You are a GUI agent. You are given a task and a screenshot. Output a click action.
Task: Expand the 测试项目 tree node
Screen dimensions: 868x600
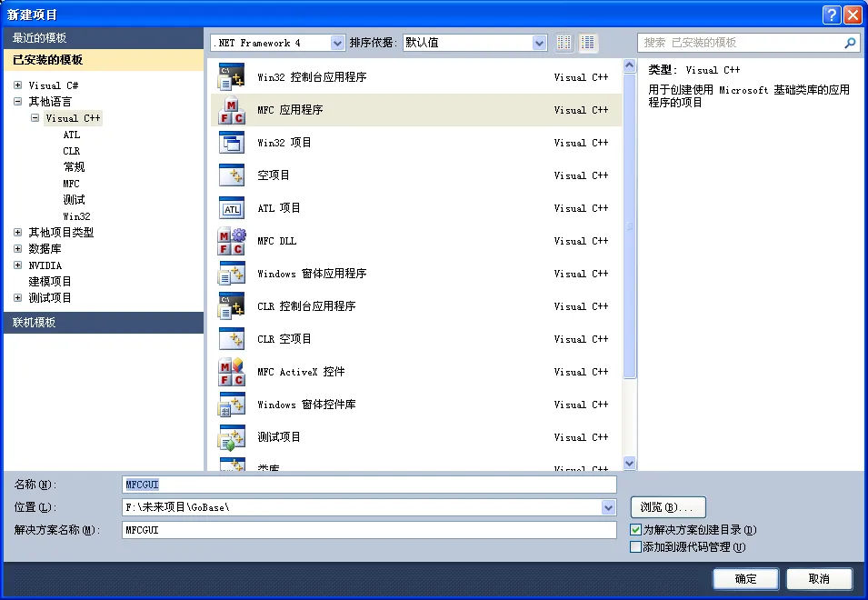pos(17,298)
